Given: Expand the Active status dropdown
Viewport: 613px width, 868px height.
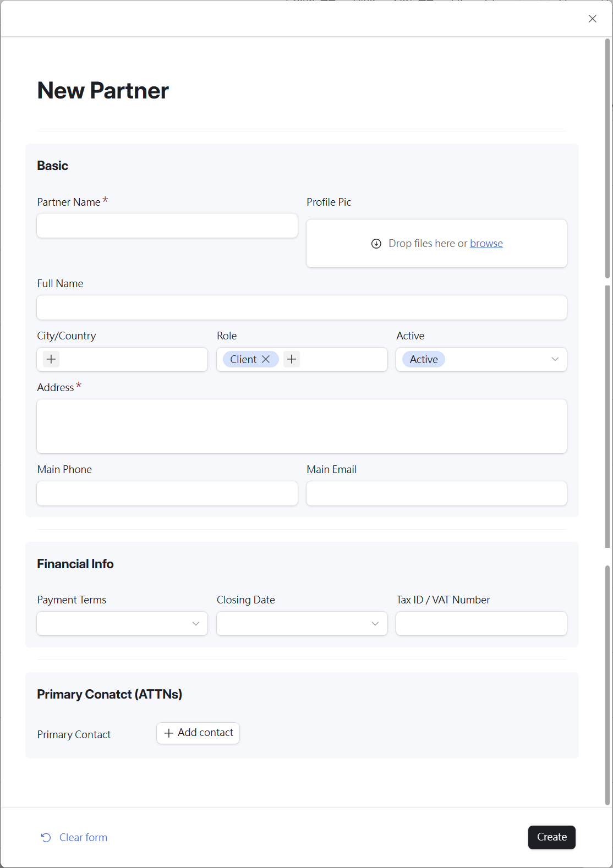Looking at the screenshot, I should 555,359.
